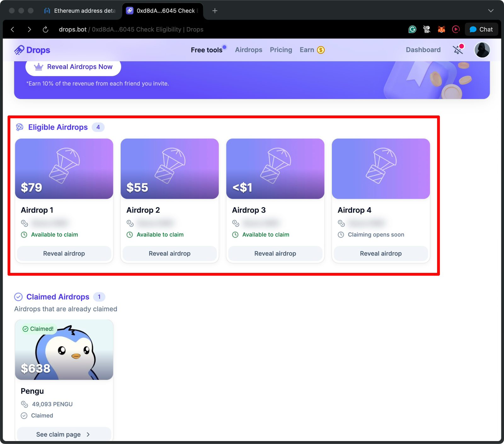Expand the browser tab overview chevron
The width and height of the screenshot is (504, 444).
click(x=490, y=11)
